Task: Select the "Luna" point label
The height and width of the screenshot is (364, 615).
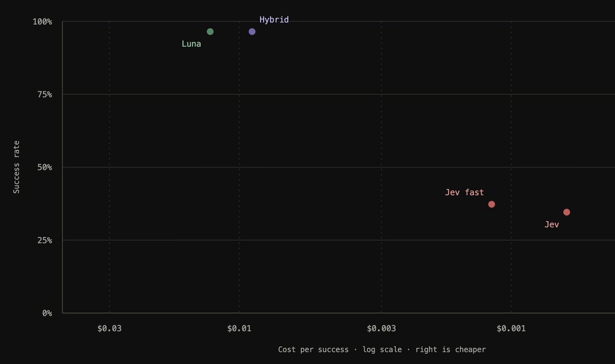Action: click(x=191, y=44)
